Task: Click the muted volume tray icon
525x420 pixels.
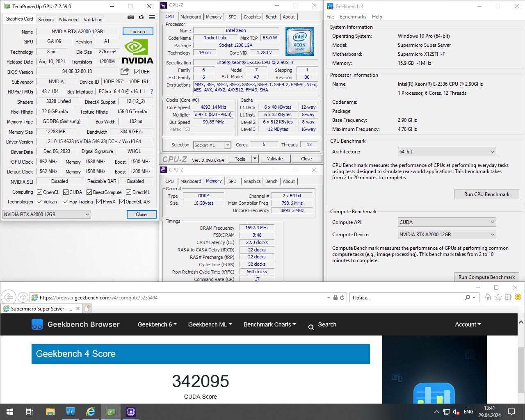Action: [x=457, y=412]
